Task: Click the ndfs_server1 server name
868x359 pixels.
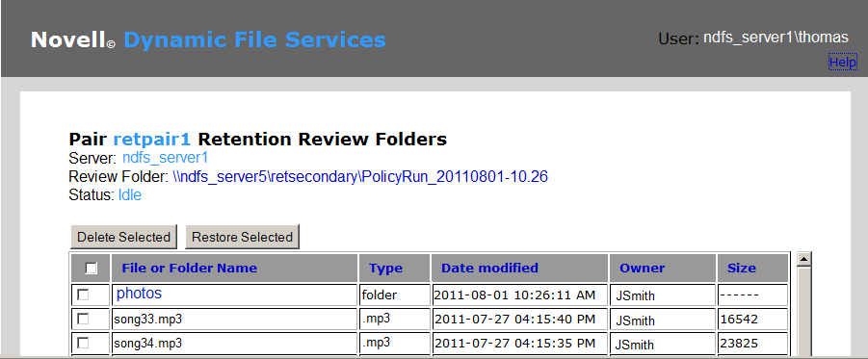Action: click(x=165, y=158)
